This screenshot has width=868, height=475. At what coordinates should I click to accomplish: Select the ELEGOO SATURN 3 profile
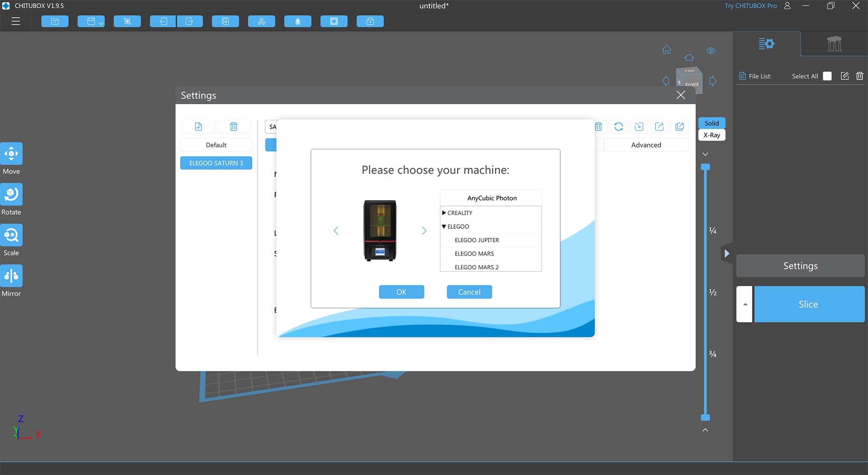216,163
